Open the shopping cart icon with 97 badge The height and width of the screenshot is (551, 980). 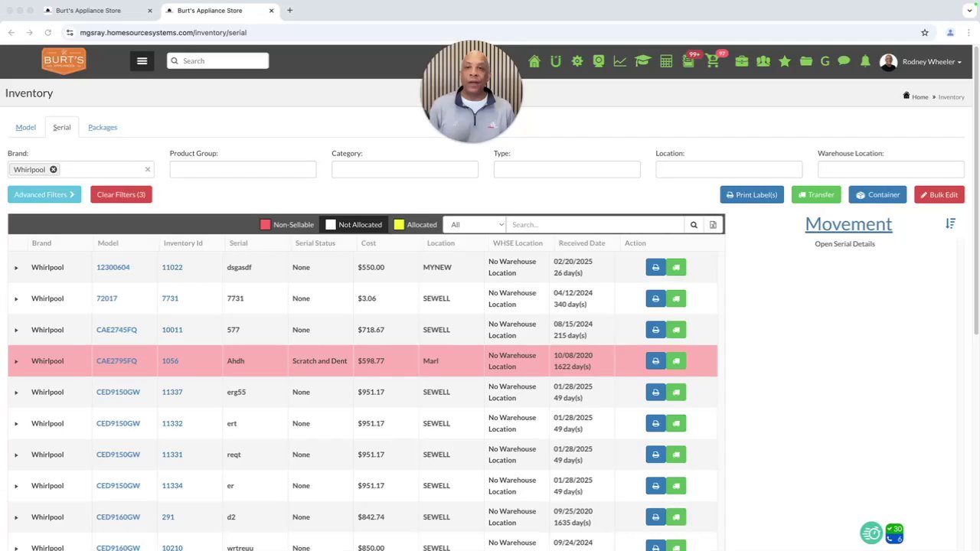(x=714, y=61)
